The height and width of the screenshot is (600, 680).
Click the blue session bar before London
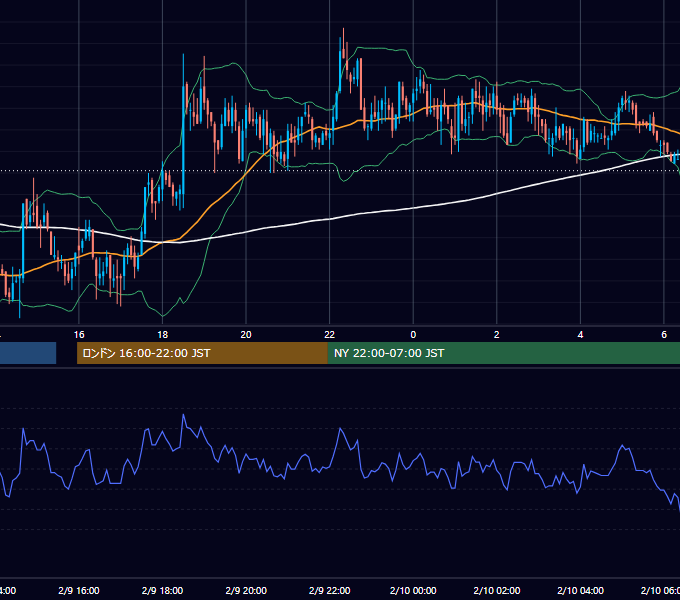pyautogui.click(x=28, y=353)
